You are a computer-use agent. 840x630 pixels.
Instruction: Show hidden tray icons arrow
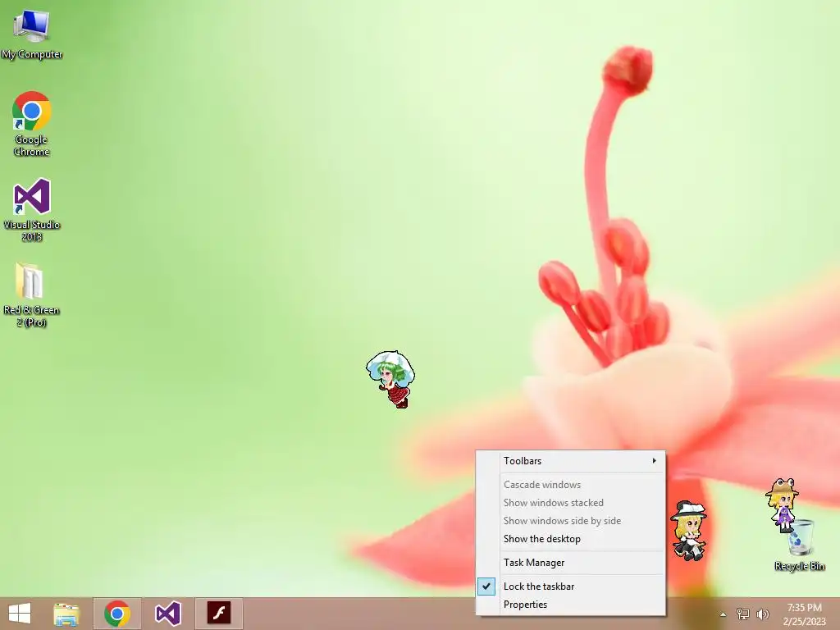click(723, 614)
